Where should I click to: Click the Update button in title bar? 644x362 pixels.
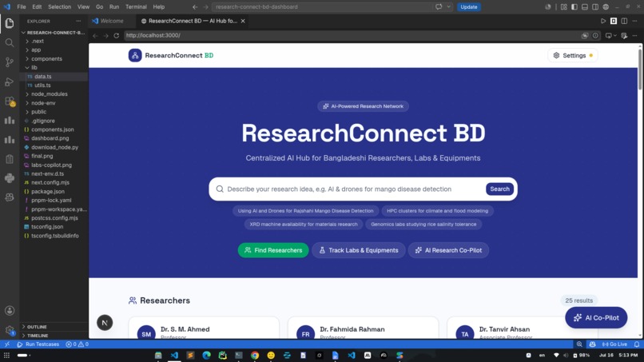click(469, 7)
